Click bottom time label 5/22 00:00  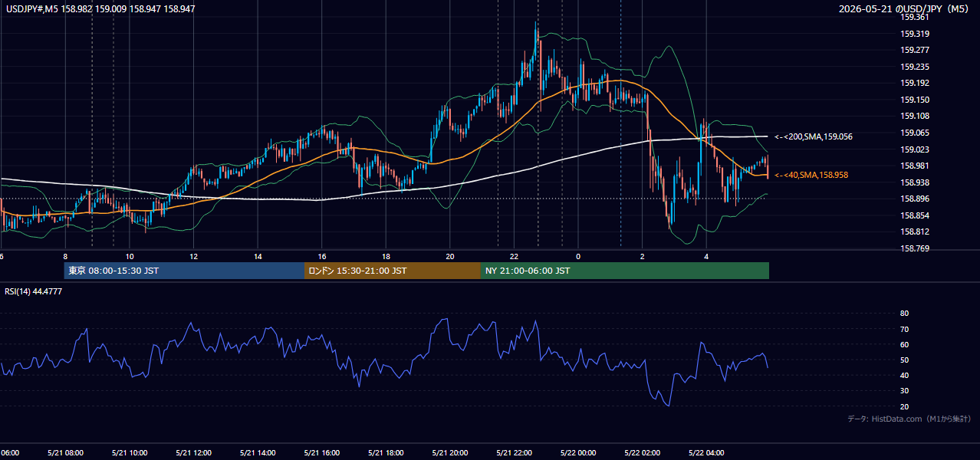[x=578, y=452]
